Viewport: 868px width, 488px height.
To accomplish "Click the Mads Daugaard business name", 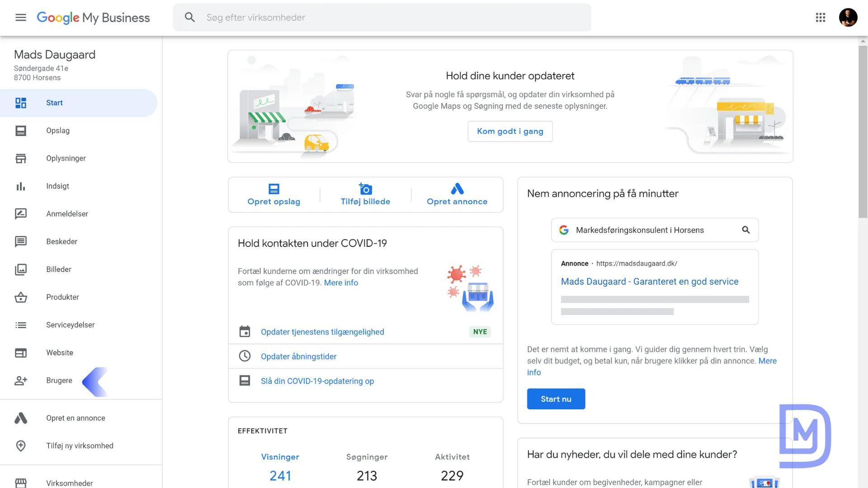I will (x=55, y=55).
